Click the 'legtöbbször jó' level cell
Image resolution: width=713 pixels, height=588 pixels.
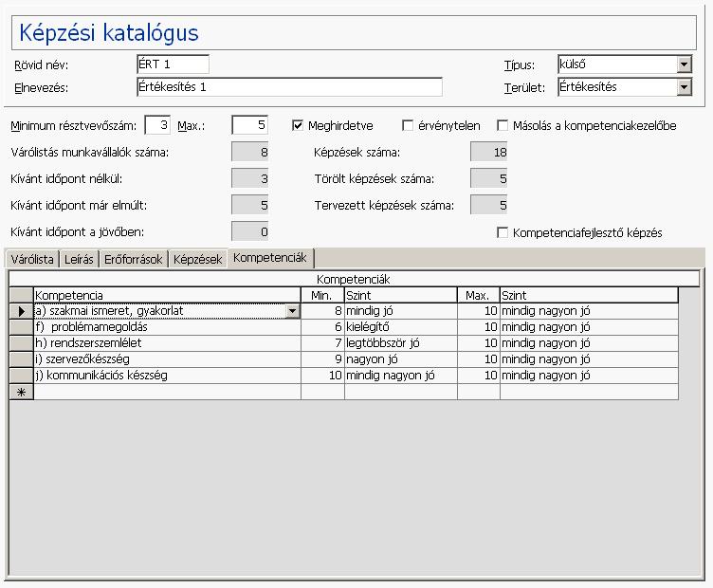(401, 343)
